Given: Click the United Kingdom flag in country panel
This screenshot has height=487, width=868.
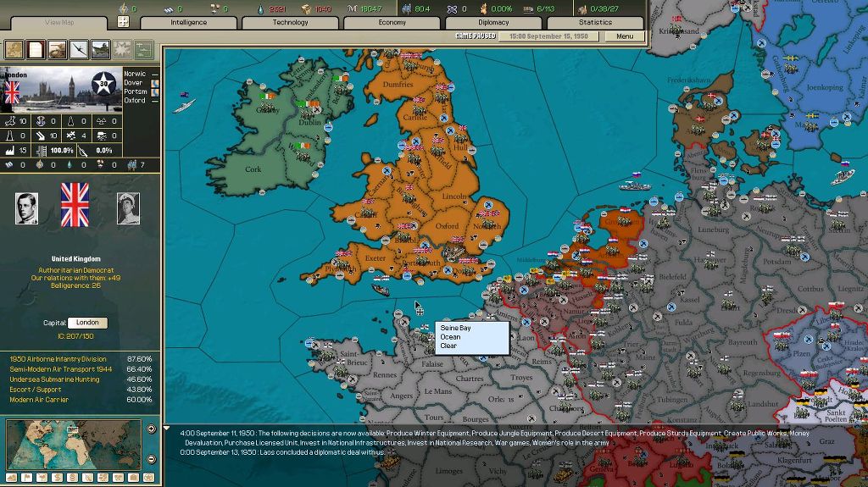Looking at the screenshot, I should coord(75,205).
